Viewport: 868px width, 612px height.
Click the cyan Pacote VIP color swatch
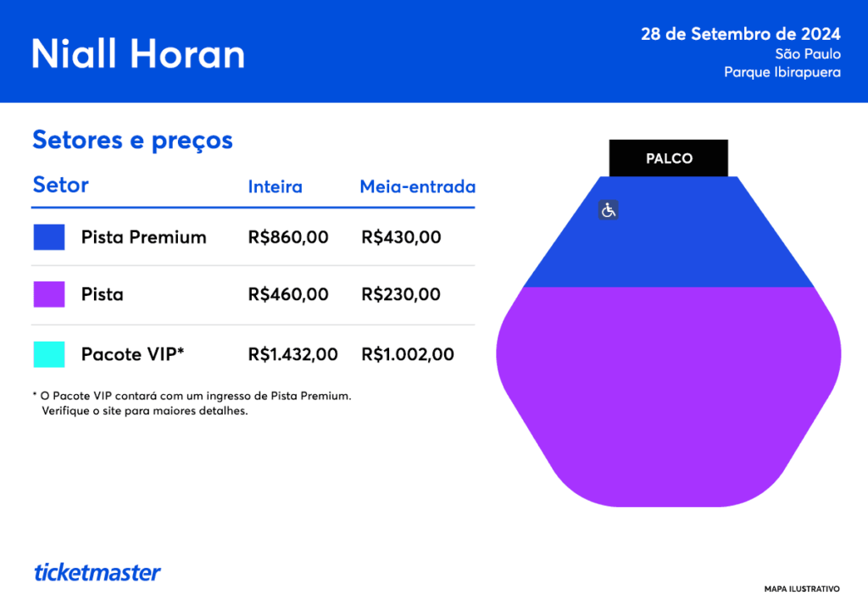[x=49, y=354]
